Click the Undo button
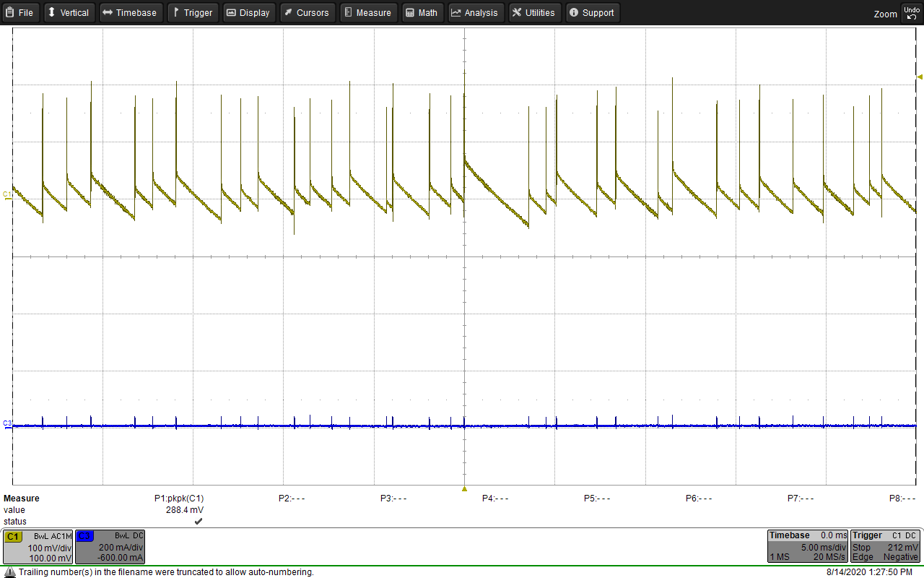Viewport: 924px width, 578px height. pos(912,12)
